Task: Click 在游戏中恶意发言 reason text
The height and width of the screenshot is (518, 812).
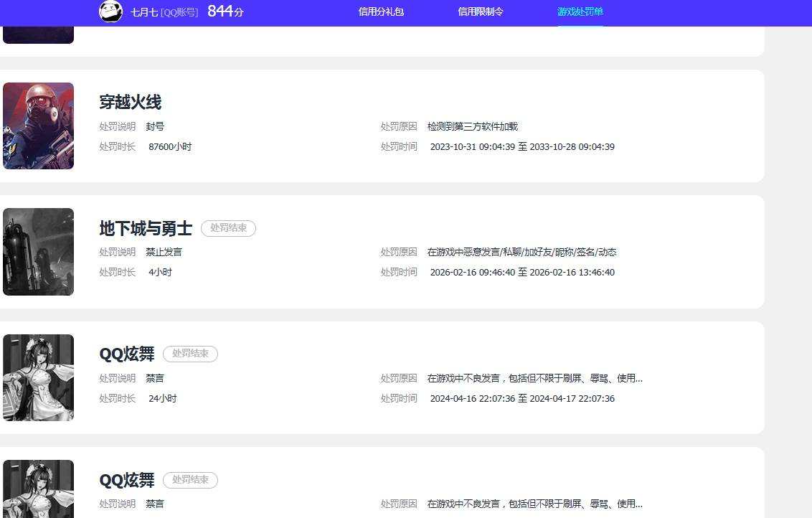Action: pyautogui.click(x=521, y=253)
